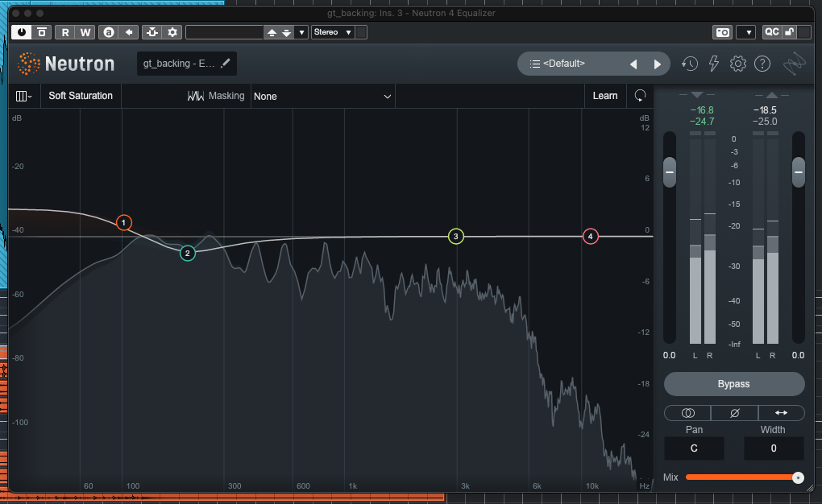Enable Read automation (R) button
The height and width of the screenshot is (504, 822).
[65, 32]
